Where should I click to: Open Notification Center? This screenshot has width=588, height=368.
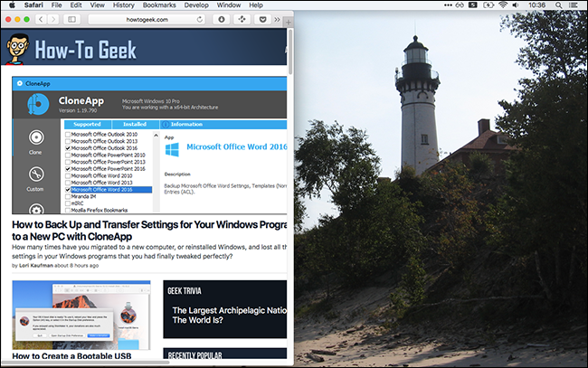(x=573, y=5)
